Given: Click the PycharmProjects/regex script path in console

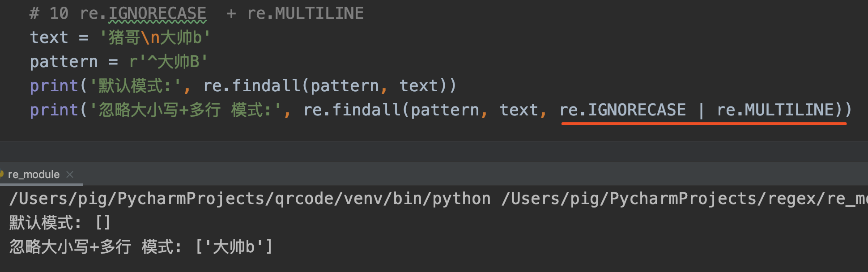Looking at the screenshot, I should [685, 198].
